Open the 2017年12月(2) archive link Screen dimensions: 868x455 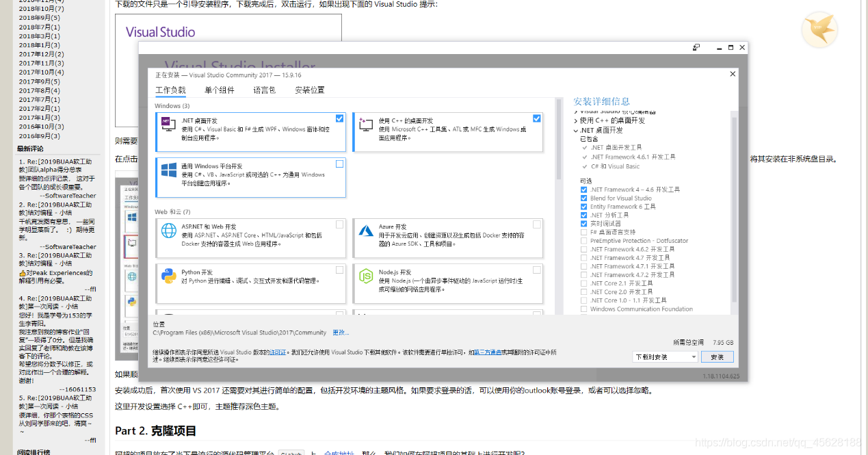pyautogui.click(x=41, y=54)
